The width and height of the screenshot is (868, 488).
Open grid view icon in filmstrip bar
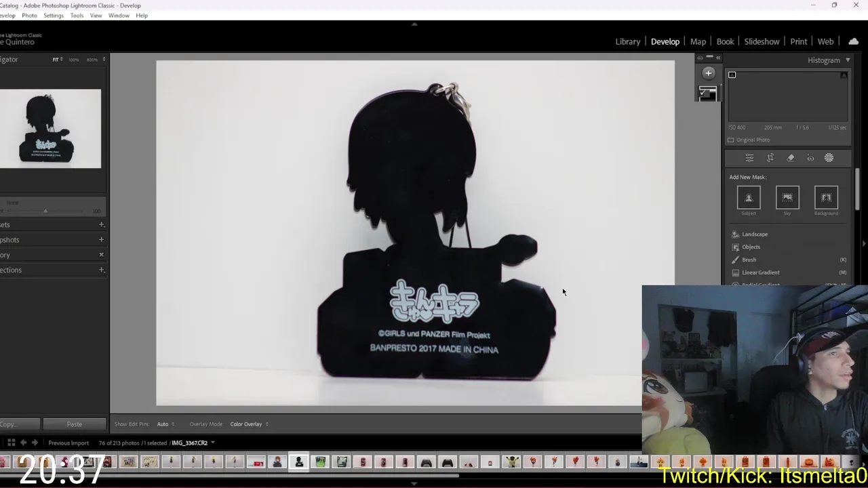[x=11, y=443]
